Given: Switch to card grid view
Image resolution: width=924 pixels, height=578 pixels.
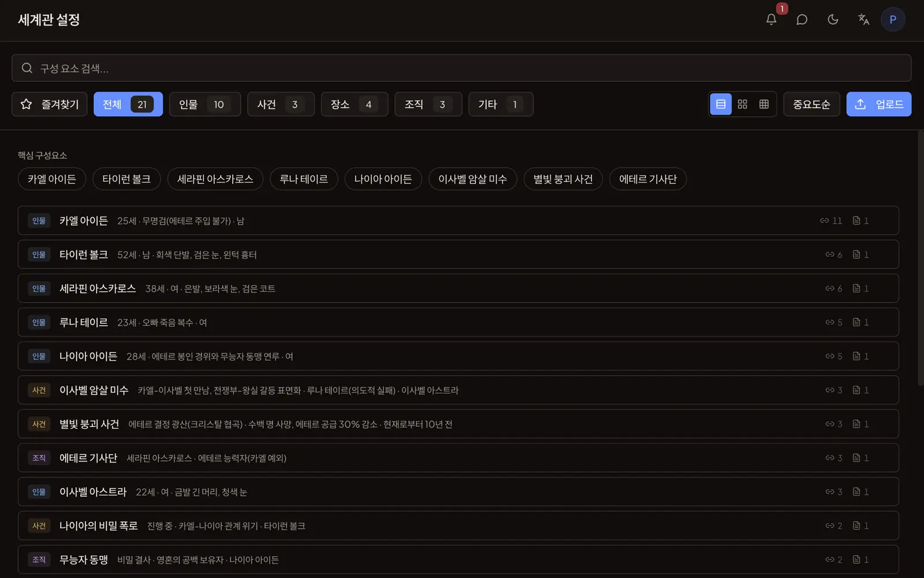Looking at the screenshot, I should [x=743, y=105].
